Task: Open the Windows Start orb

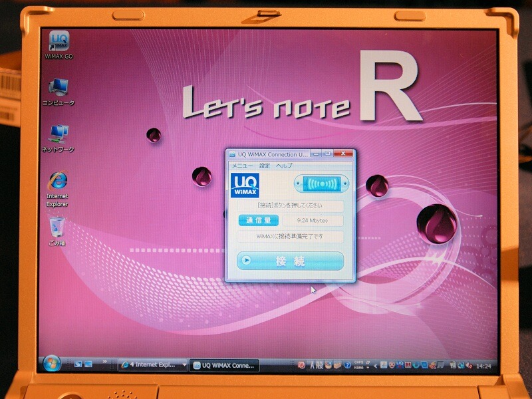Action: 52,363
